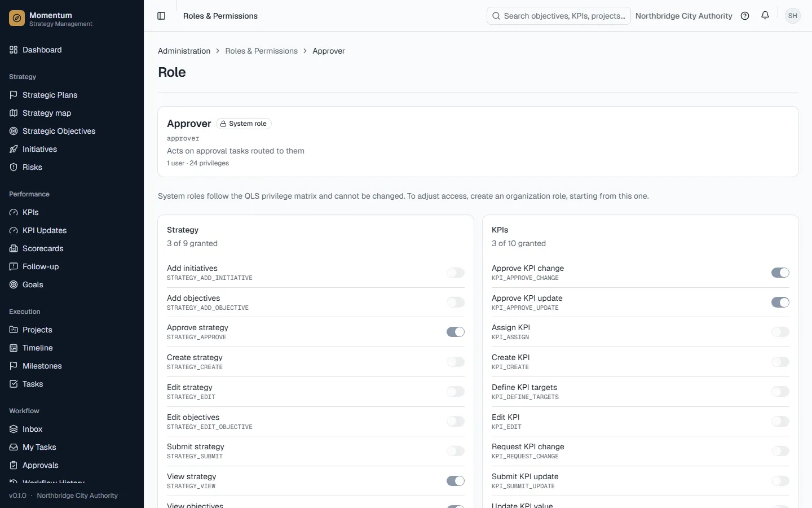Click the My Tasks tray icon
The image size is (812, 508).
[14, 447]
